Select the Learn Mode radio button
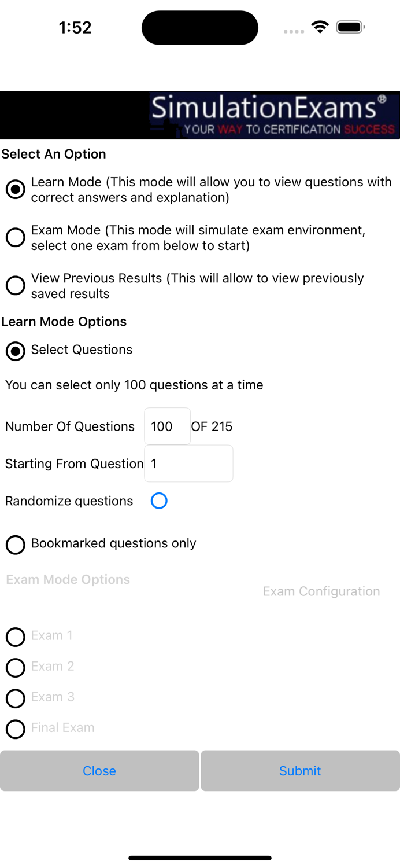 [x=15, y=189]
